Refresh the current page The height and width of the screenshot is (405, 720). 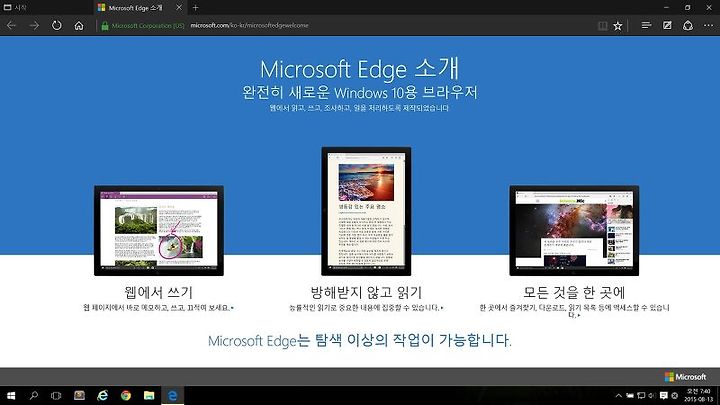click(x=56, y=26)
